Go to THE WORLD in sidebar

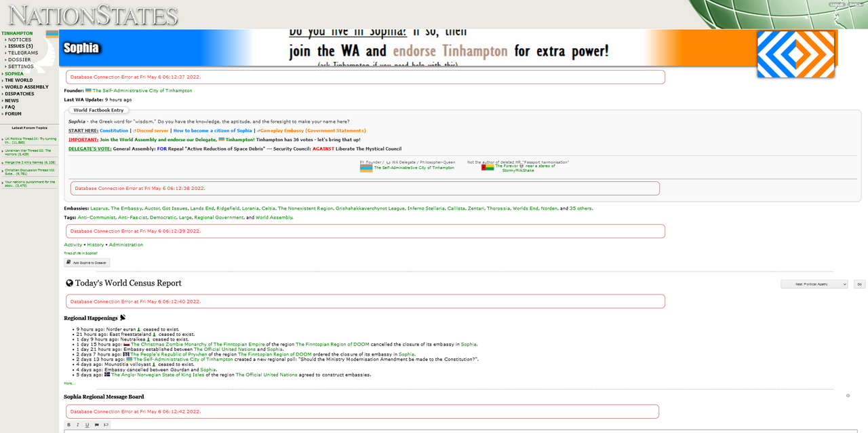click(18, 80)
